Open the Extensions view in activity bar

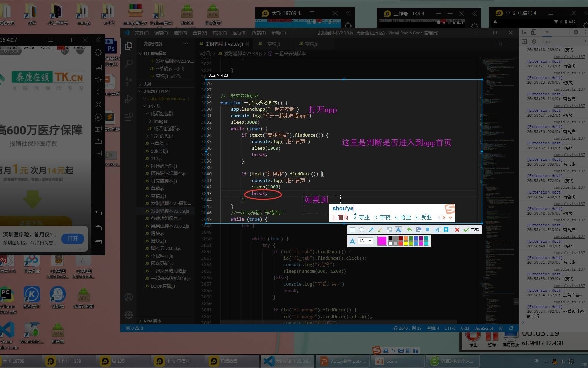(129, 117)
